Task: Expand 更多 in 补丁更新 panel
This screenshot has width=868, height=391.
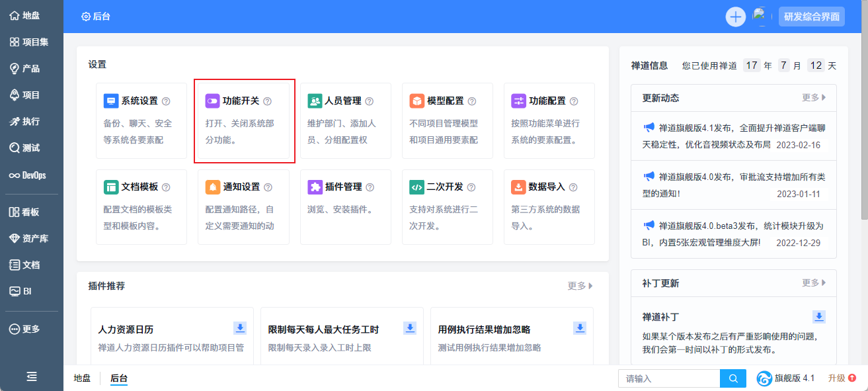Action: [x=814, y=283]
